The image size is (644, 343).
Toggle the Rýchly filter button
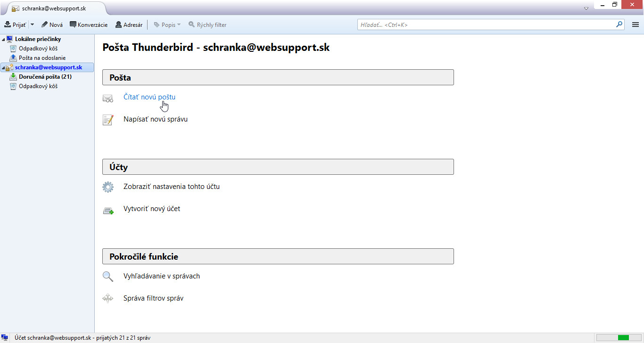point(207,24)
